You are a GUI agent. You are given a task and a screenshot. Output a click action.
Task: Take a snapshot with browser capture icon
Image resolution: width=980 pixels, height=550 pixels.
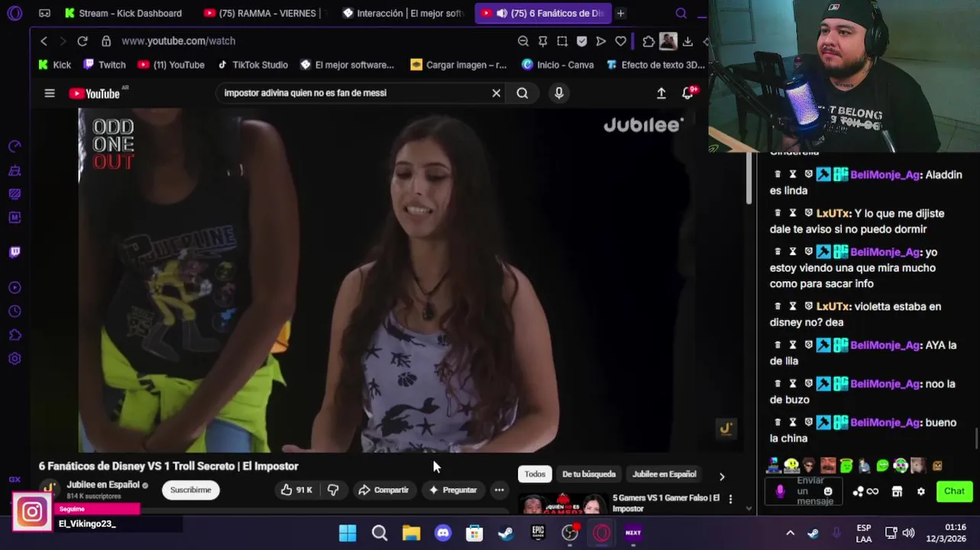pyautogui.click(x=562, y=41)
